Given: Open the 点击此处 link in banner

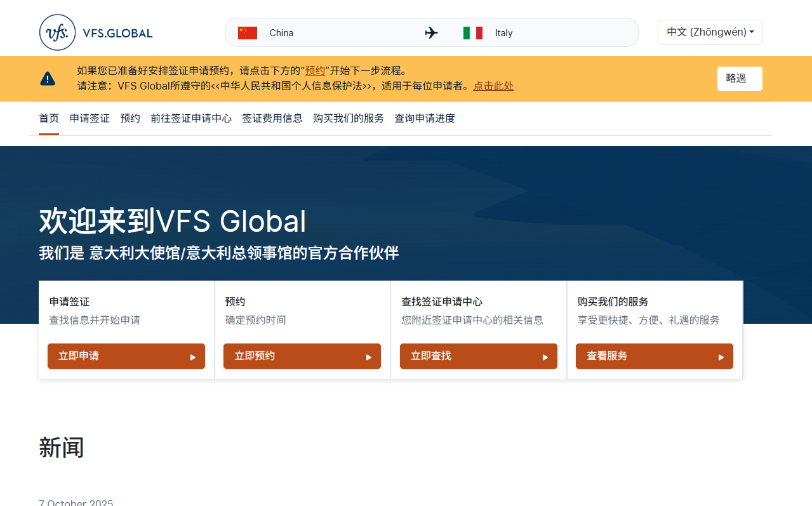Looking at the screenshot, I should 493,86.
